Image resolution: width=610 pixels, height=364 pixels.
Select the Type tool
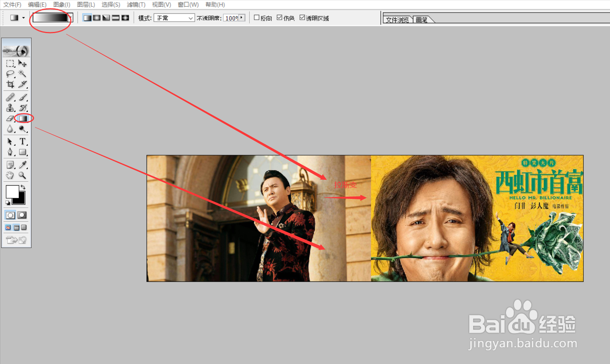pyautogui.click(x=22, y=142)
